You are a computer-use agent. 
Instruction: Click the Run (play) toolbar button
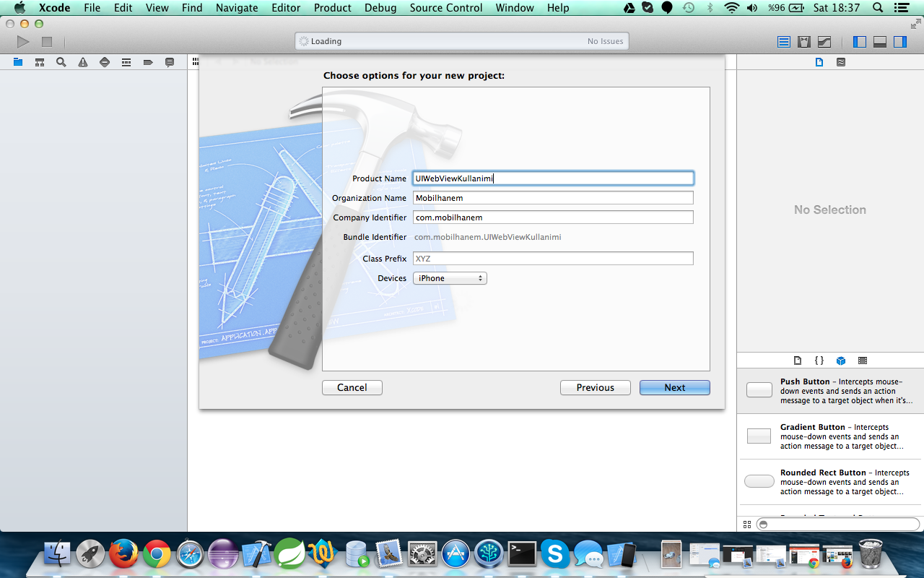click(23, 42)
